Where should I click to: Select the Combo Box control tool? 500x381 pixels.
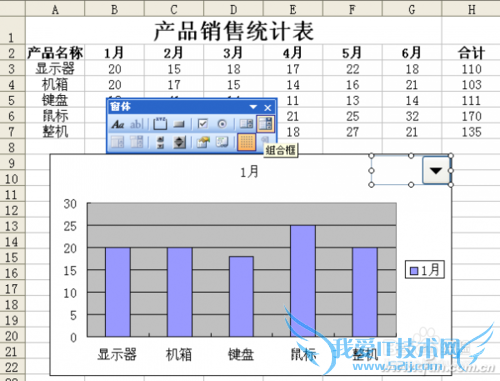(266, 124)
